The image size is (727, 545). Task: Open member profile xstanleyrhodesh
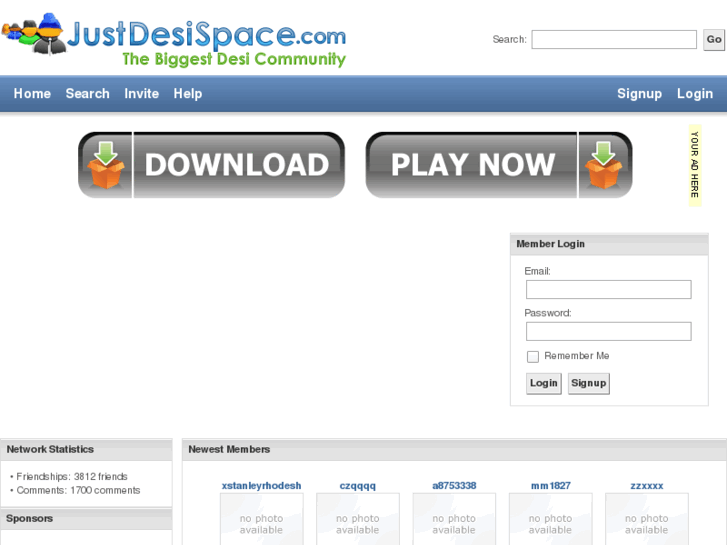[x=261, y=486]
